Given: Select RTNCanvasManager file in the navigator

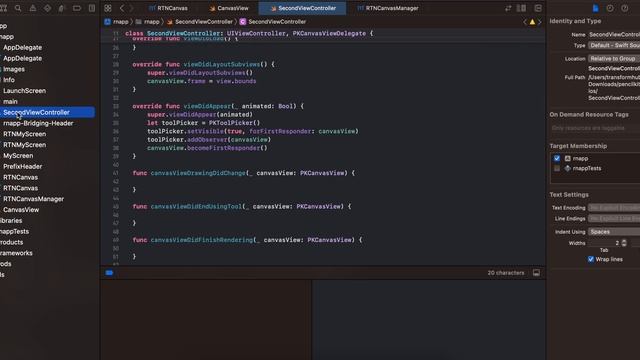Looking at the screenshot, I should (33, 199).
